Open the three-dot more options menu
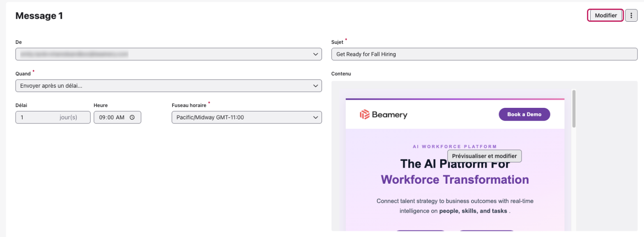The image size is (644, 237). (x=631, y=16)
